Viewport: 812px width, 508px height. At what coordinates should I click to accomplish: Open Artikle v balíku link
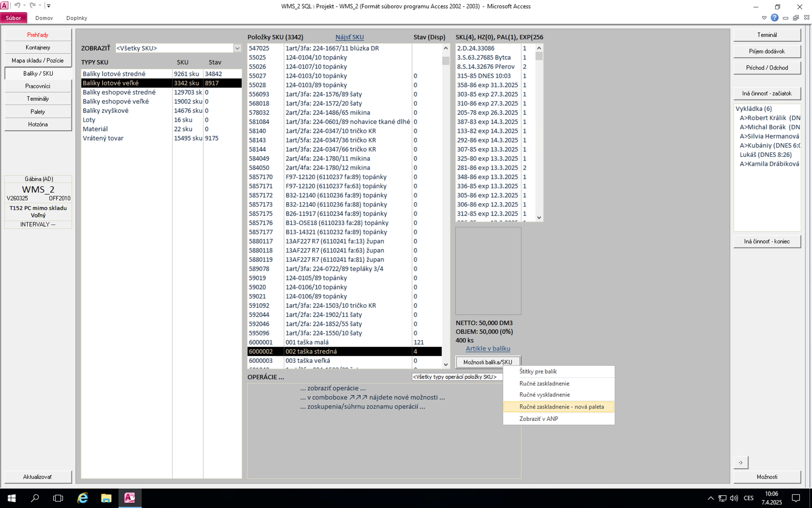pos(488,349)
